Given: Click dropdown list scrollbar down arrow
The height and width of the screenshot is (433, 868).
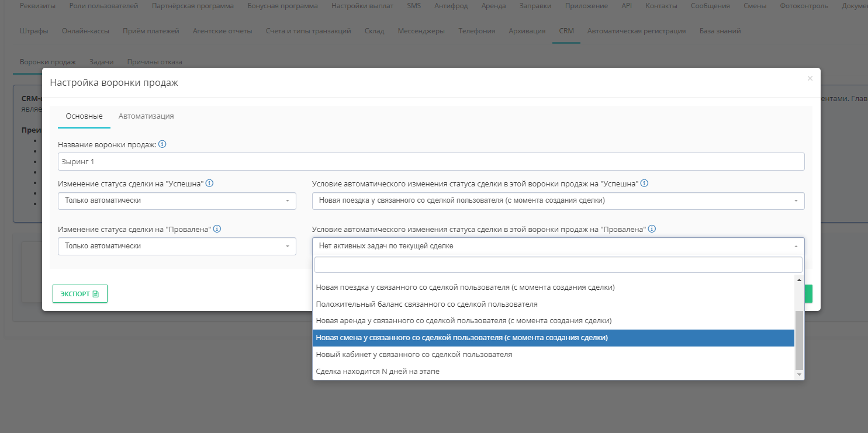Looking at the screenshot, I should pyautogui.click(x=800, y=375).
